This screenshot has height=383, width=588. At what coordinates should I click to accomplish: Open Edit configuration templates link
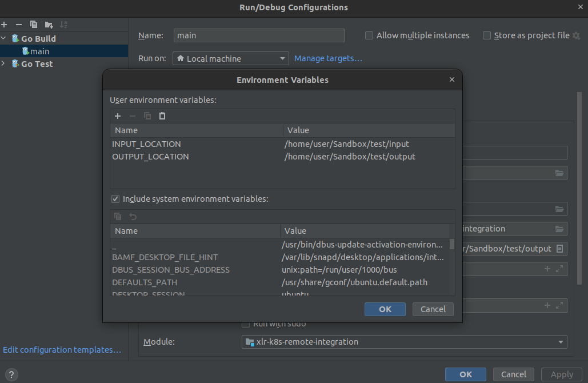pos(62,350)
